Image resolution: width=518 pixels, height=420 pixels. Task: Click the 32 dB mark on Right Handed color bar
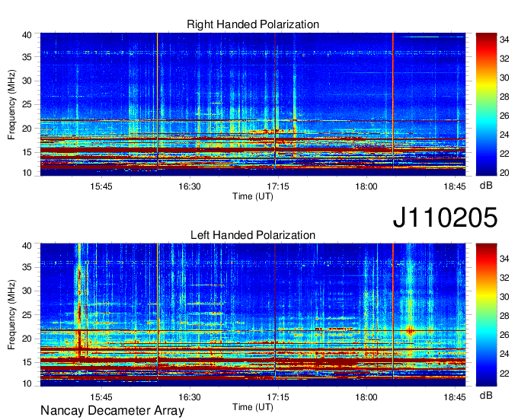point(504,59)
